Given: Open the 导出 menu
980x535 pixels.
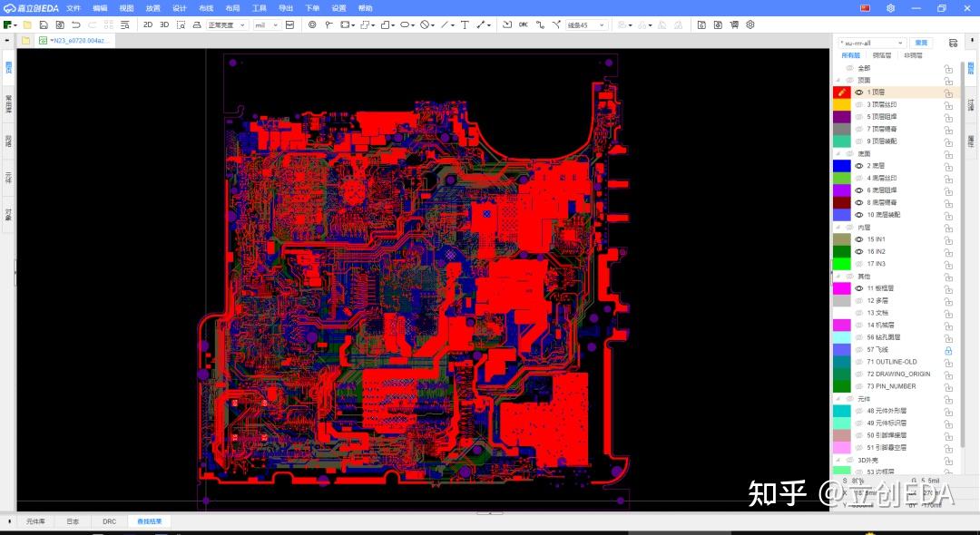Looking at the screenshot, I should 286,8.
